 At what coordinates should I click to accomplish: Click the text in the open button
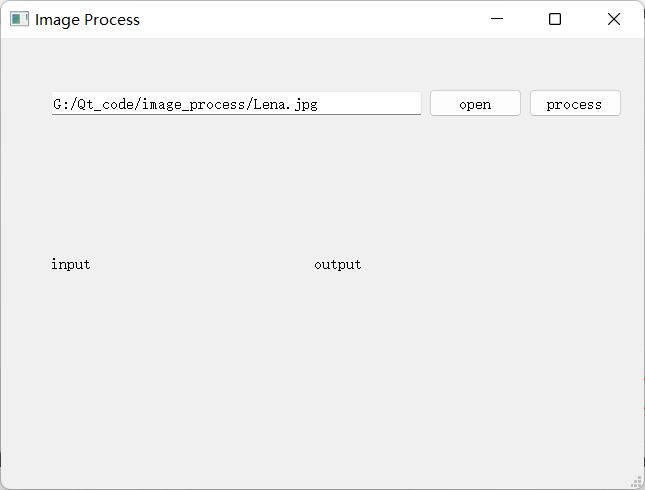475,105
